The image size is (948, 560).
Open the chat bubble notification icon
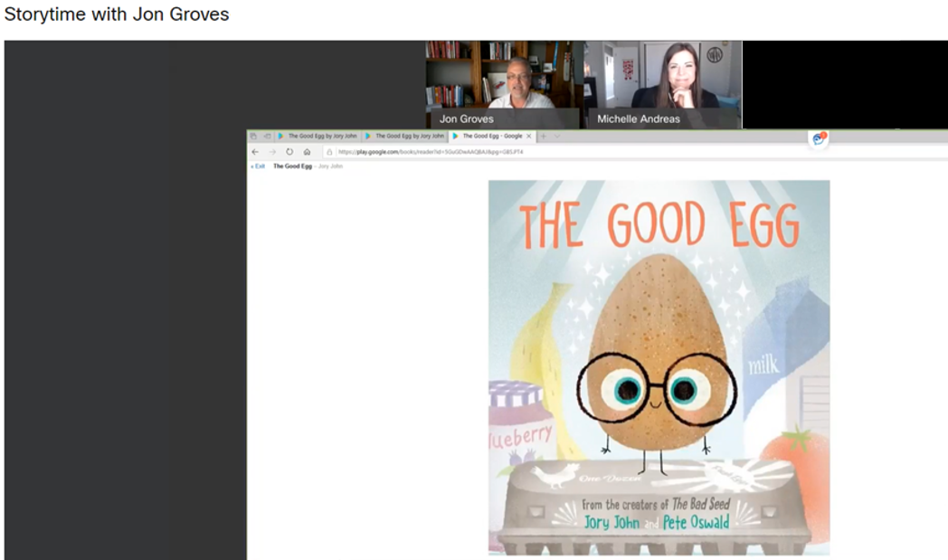coord(818,139)
